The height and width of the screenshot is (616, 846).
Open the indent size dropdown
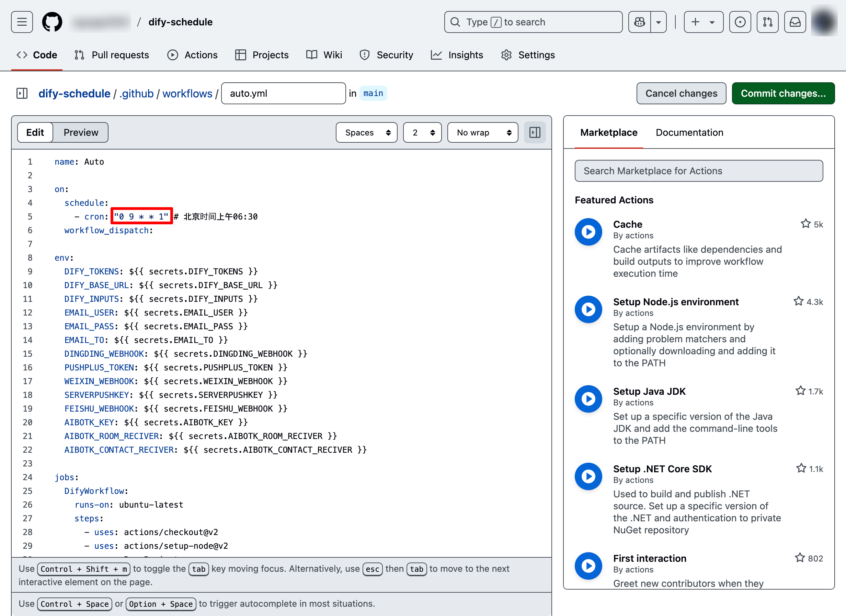(x=422, y=132)
